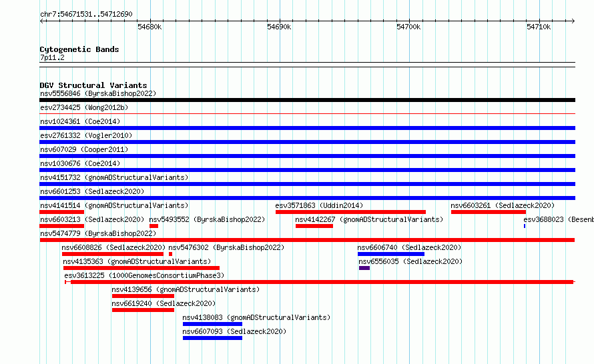Click the blue bar under nsv1024361
Screen dimensions: 594x364
point(307,128)
